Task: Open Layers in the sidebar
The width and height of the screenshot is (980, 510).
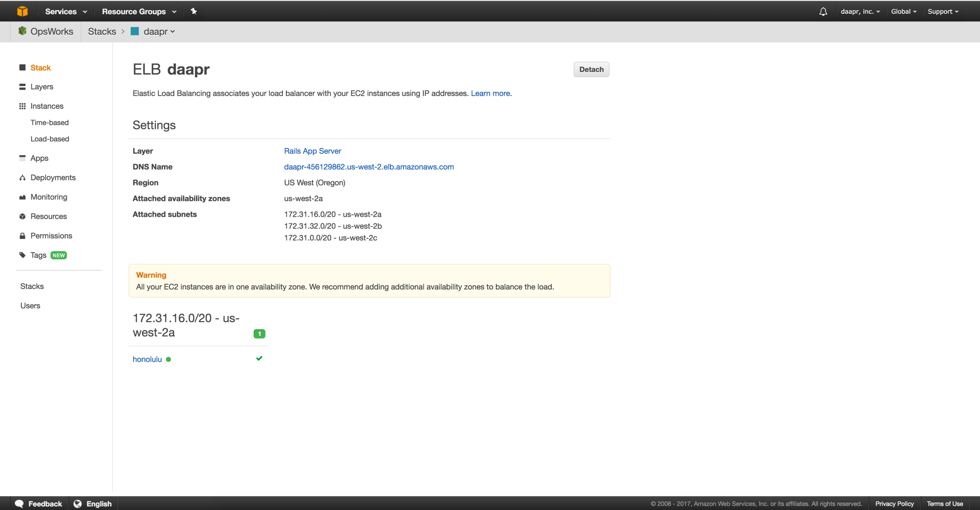Action: tap(42, 87)
